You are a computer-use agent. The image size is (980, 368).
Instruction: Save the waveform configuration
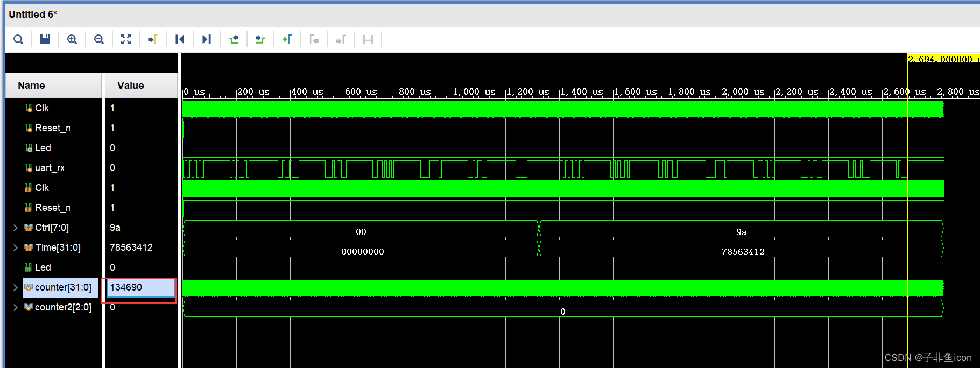point(45,39)
